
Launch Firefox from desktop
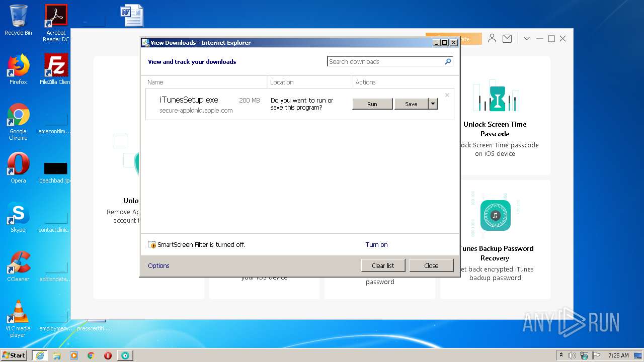tap(18, 69)
